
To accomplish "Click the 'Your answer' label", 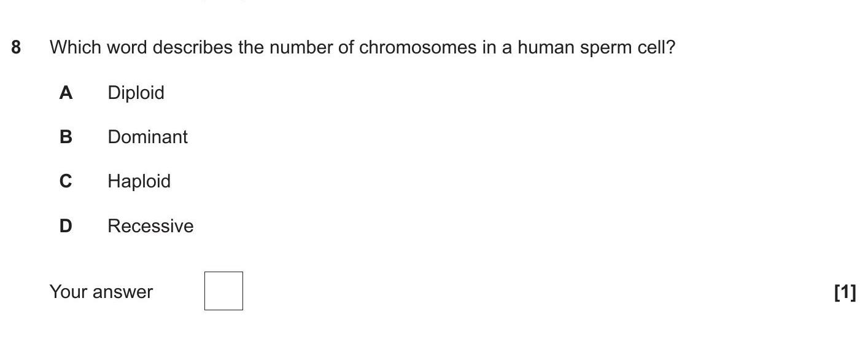I will [101, 291].
